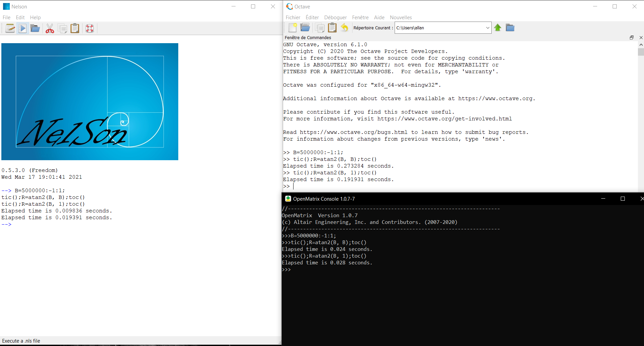The height and width of the screenshot is (346, 644).
Task: Go up one directory with green arrow
Action: (498, 28)
